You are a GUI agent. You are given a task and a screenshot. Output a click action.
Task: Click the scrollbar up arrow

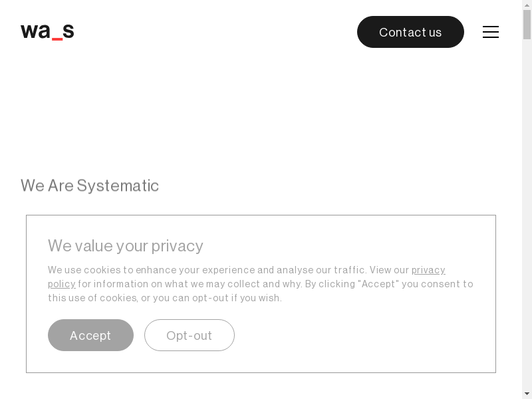(527, 5)
